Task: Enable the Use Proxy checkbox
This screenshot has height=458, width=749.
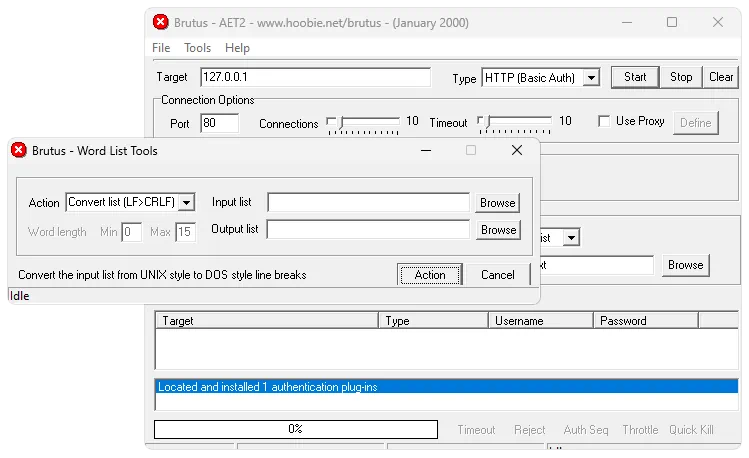Action: click(604, 121)
